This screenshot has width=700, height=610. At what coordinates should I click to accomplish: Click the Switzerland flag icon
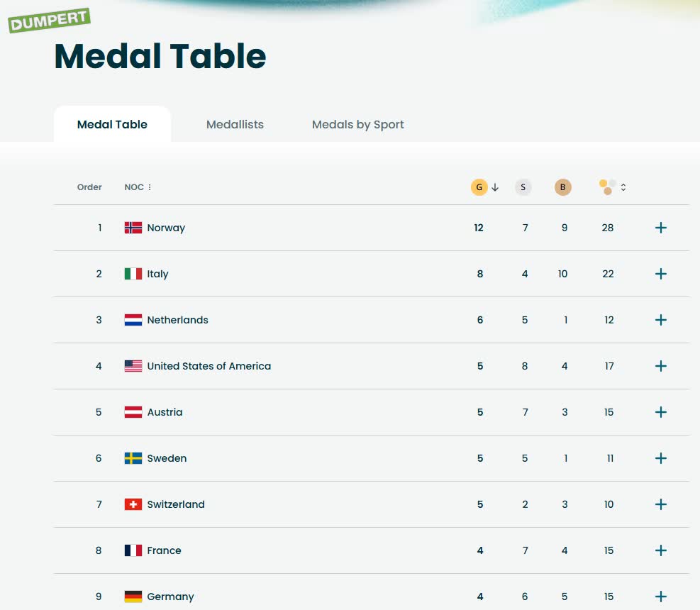pyautogui.click(x=133, y=504)
